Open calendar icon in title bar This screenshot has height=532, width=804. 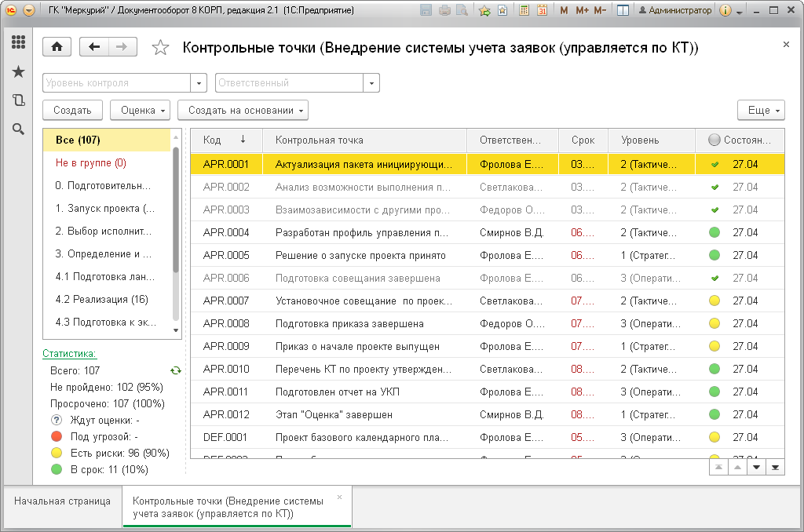pos(542,10)
